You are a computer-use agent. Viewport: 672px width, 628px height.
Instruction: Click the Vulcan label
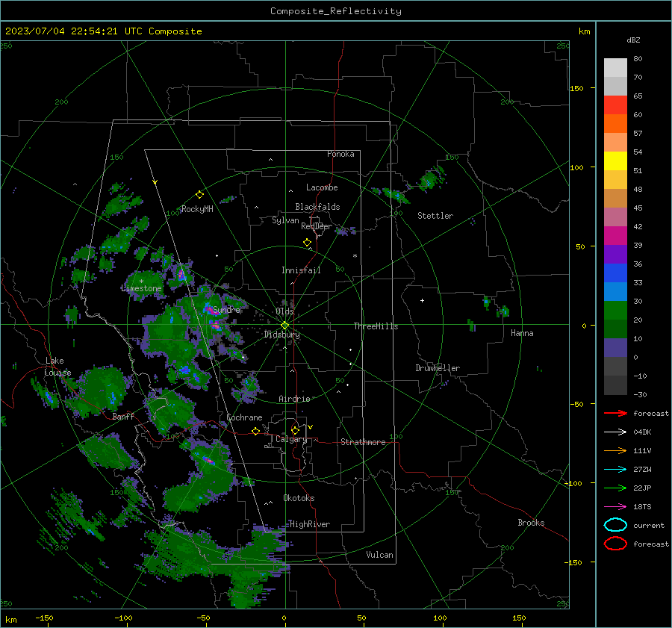pos(380,555)
